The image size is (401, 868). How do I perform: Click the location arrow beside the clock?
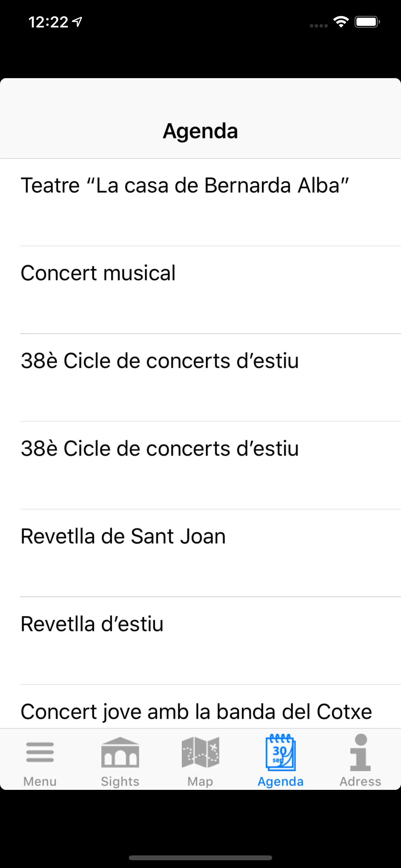[x=77, y=22]
